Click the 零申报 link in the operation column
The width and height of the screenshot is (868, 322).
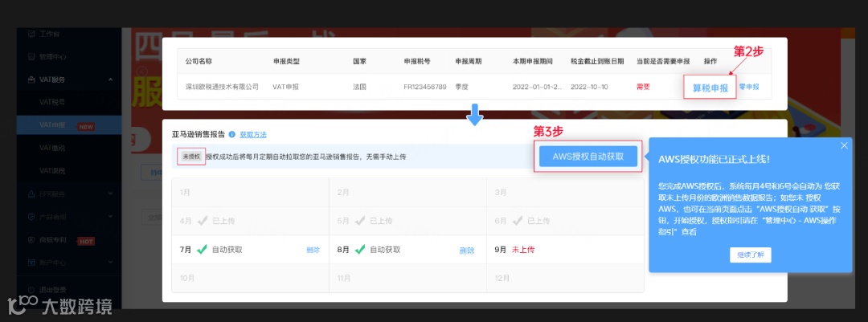[749, 87]
